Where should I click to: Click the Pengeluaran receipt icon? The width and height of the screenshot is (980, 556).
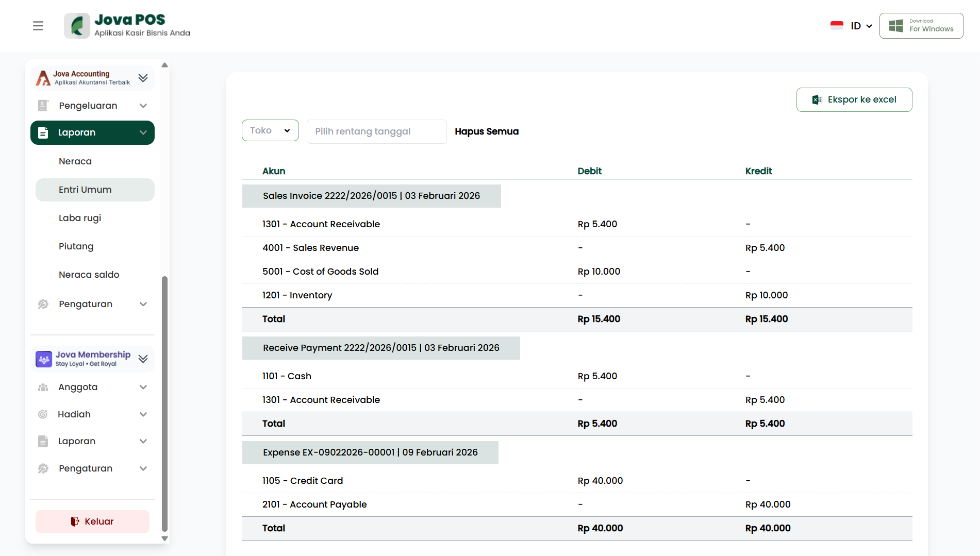coord(43,106)
